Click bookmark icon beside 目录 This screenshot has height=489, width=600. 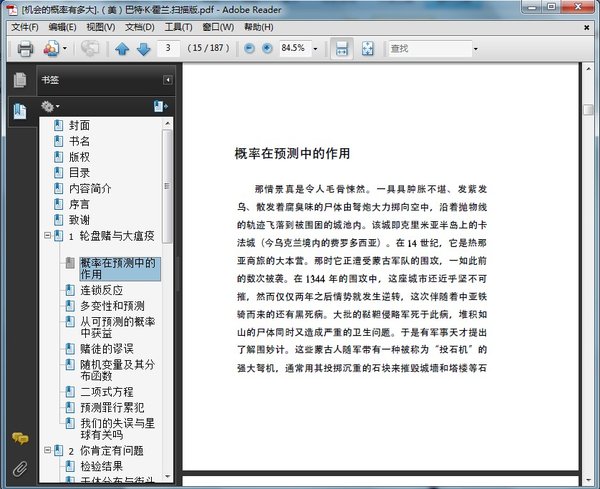59,173
